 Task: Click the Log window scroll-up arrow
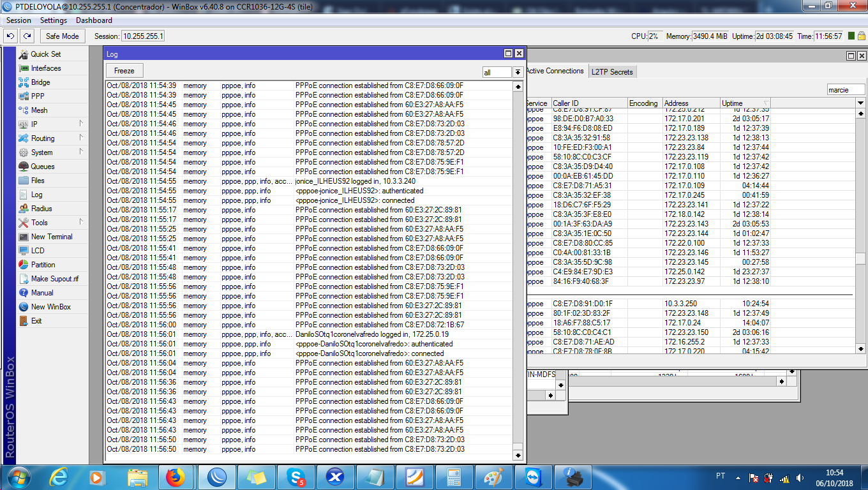coord(518,86)
